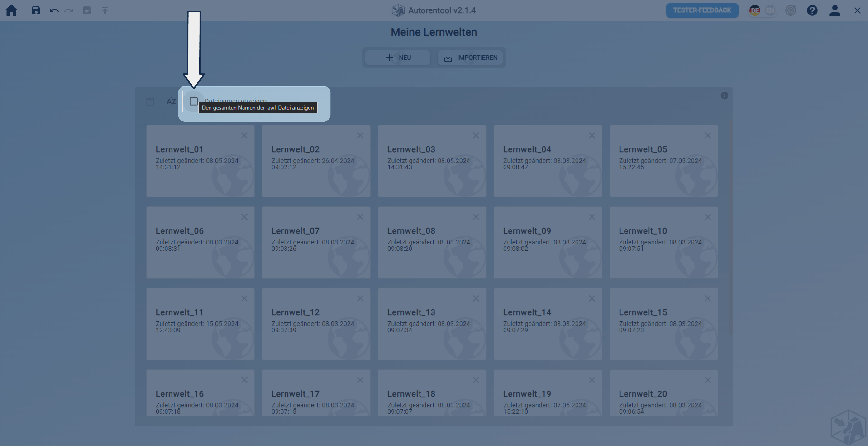Switch language to English (EN flag)
The image size is (868, 446).
coord(770,10)
